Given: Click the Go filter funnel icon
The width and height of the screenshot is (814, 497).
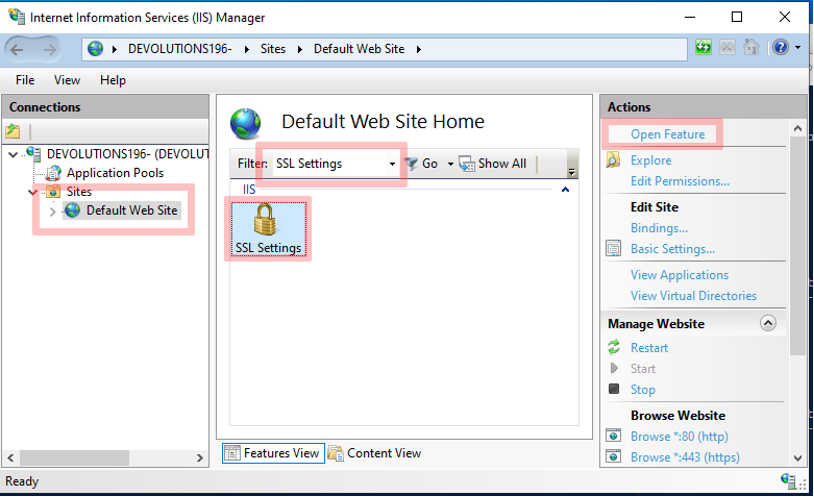Looking at the screenshot, I should [411, 164].
